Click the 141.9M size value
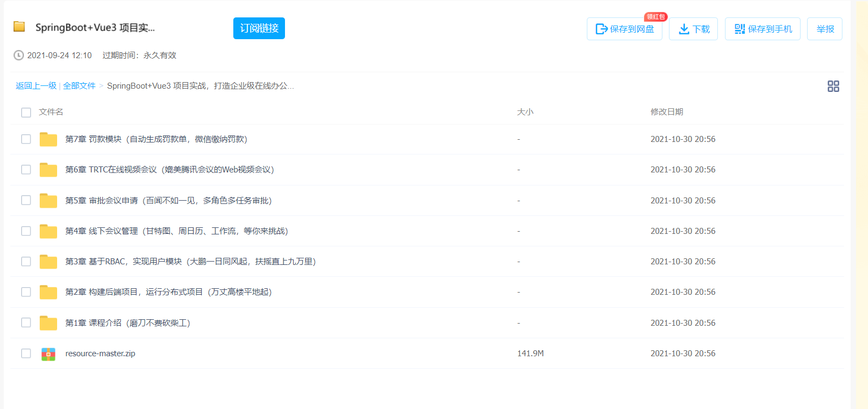This screenshot has height=409, width=868. 530,354
